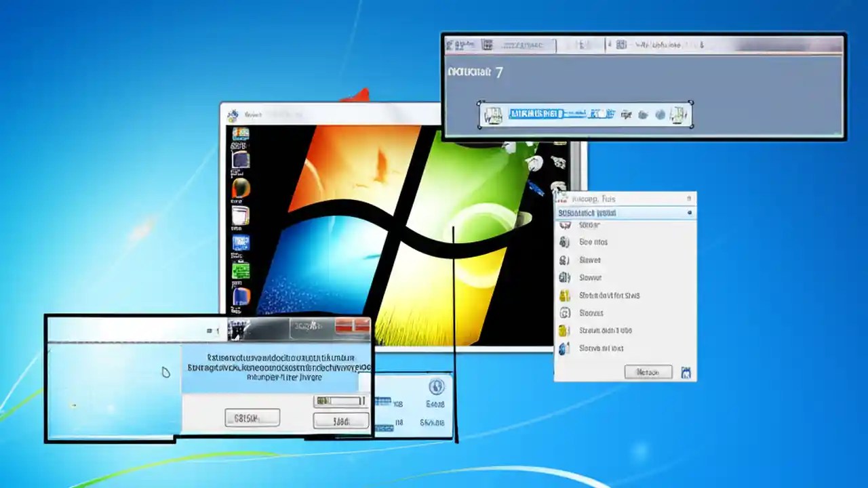Image resolution: width=868 pixels, height=488 pixels.
Task: Click the blue globe icon on the last menu row
Action: click(565, 348)
